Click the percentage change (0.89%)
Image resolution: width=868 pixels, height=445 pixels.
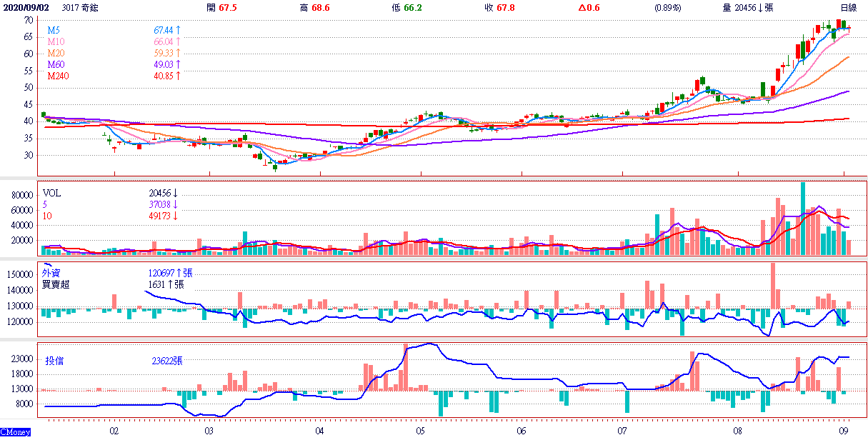click(667, 7)
